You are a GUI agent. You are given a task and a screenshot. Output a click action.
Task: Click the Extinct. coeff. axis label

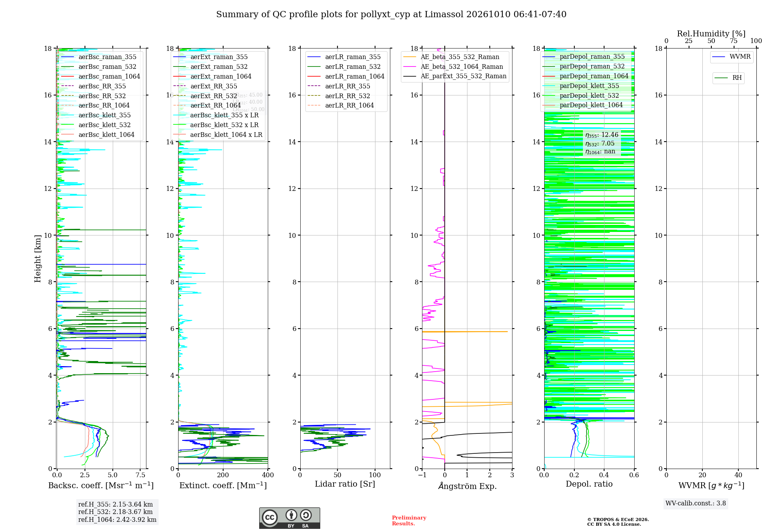click(223, 485)
